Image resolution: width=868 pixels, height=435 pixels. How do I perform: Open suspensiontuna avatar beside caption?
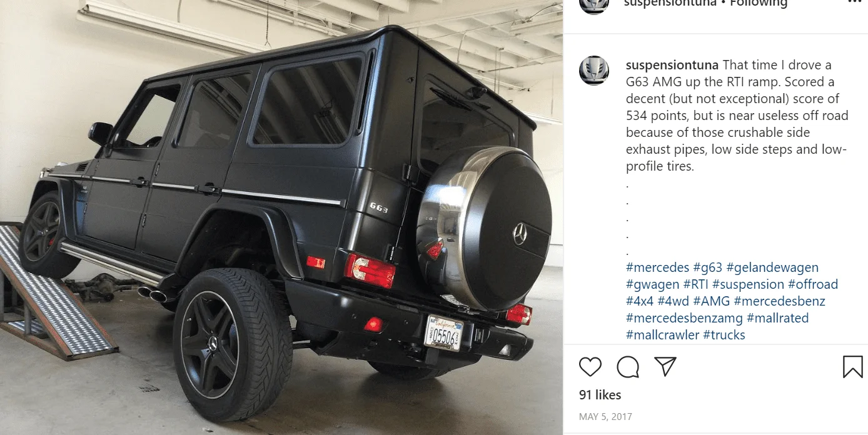click(594, 70)
